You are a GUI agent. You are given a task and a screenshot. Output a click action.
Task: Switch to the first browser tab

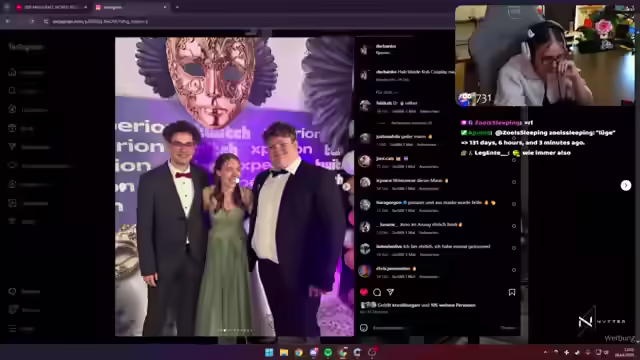pyautogui.click(x=51, y=7)
